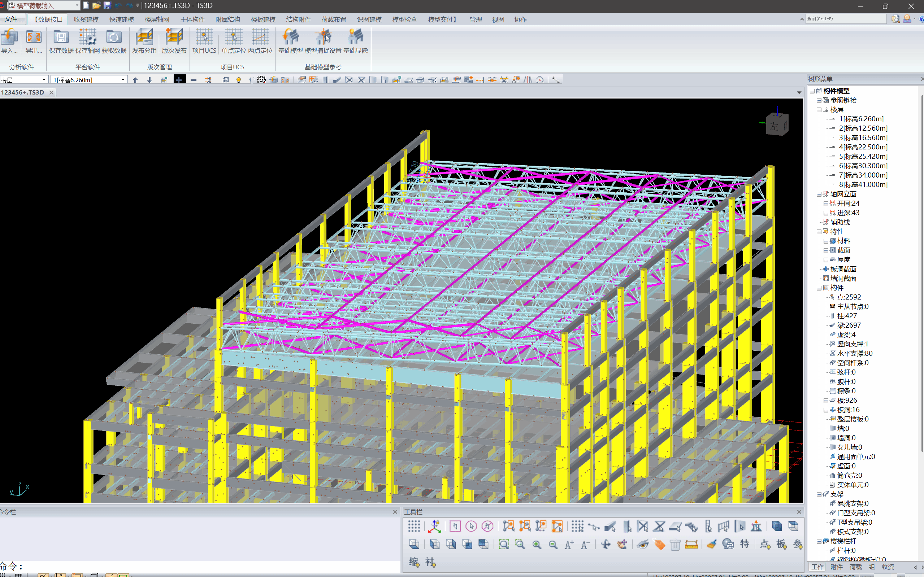Select floor 5[标高25.420m] in tree

[x=863, y=156]
